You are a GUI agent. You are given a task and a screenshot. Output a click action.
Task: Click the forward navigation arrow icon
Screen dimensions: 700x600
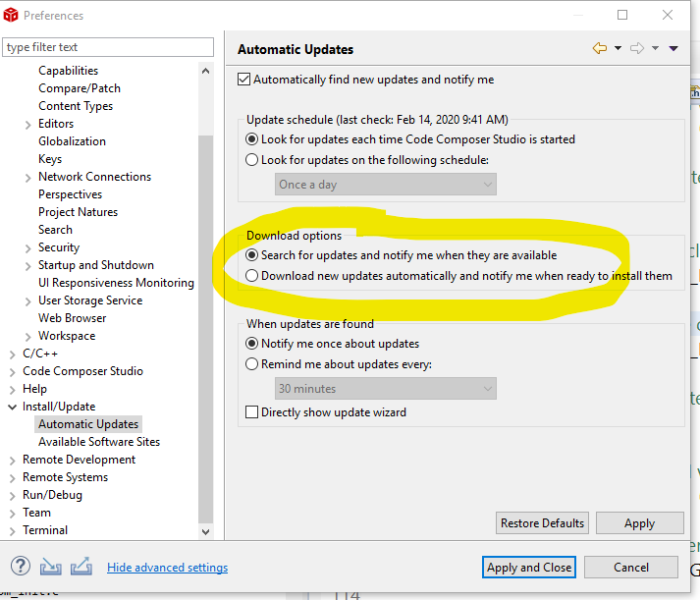[x=637, y=48]
